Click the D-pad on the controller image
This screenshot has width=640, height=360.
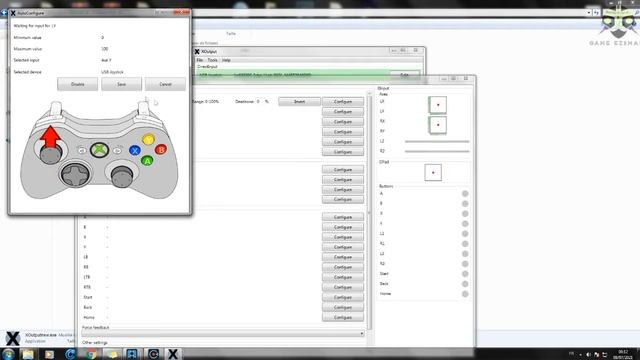(x=75, y=175)
